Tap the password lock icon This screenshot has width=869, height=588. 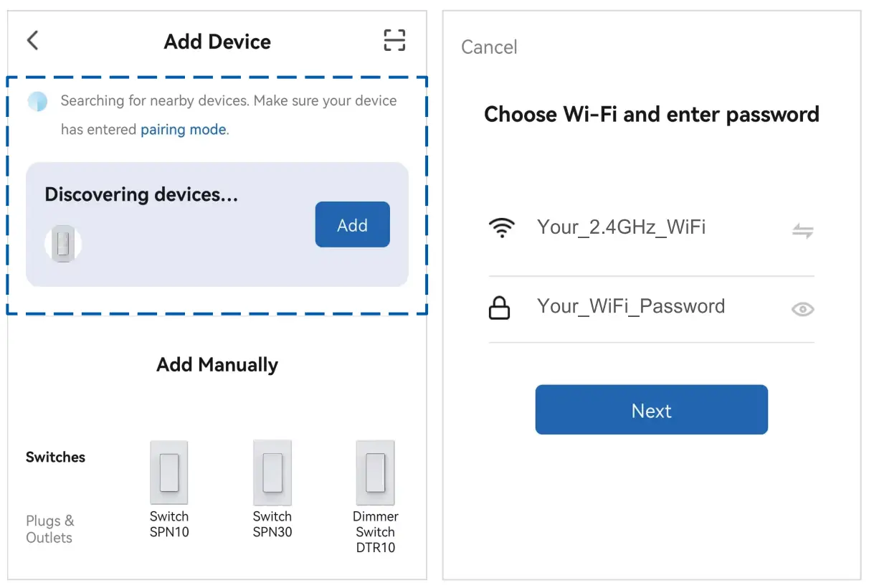499,308
